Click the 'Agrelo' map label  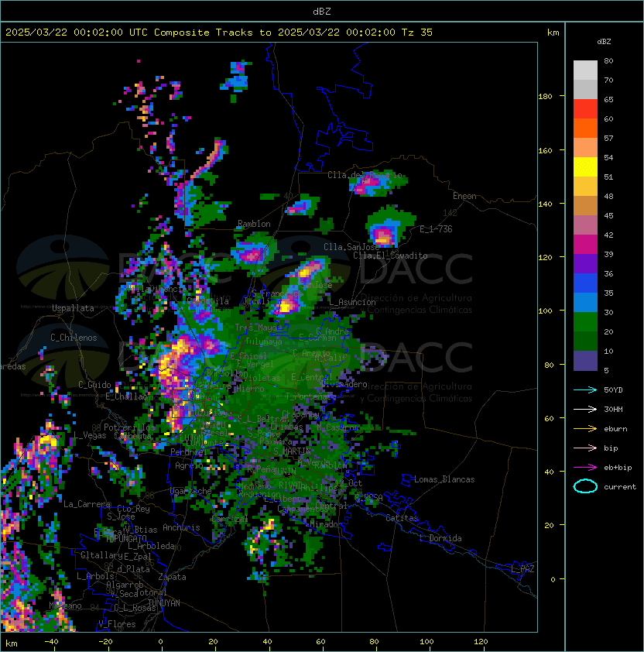(189, 465)
